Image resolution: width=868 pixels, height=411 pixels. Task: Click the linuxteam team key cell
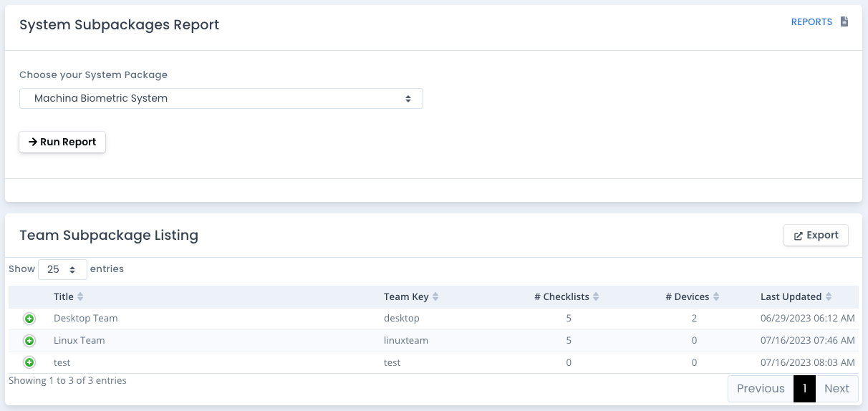tap(406, 341)
